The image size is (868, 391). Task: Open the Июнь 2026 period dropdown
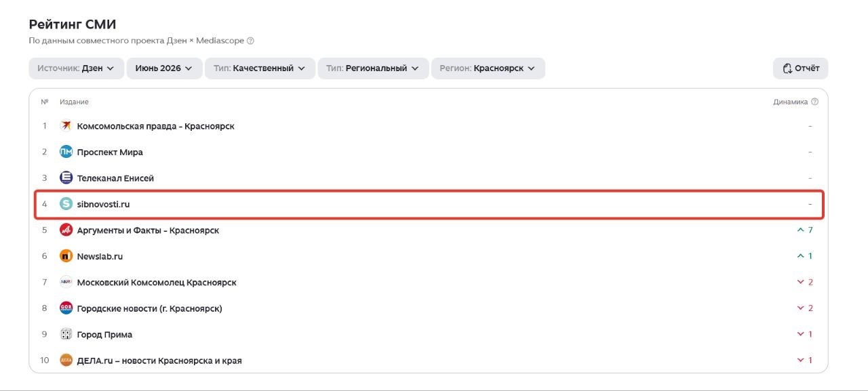tap(165, 68)
